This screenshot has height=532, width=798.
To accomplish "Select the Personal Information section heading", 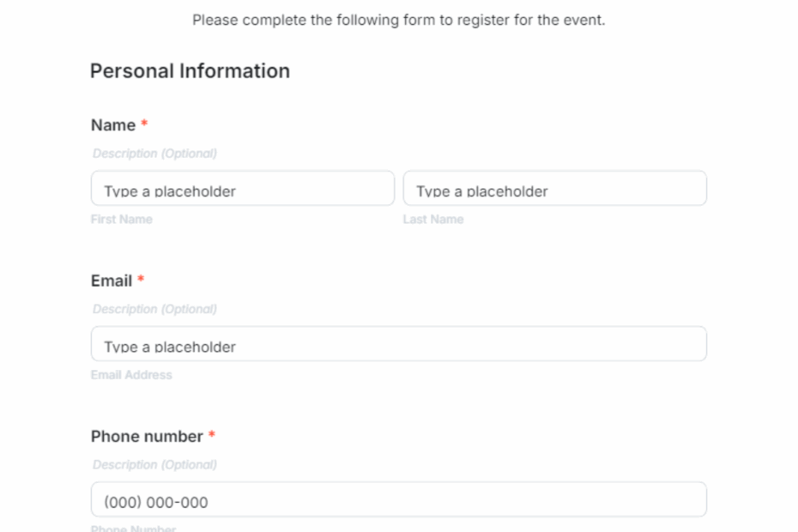I will 190,71.
